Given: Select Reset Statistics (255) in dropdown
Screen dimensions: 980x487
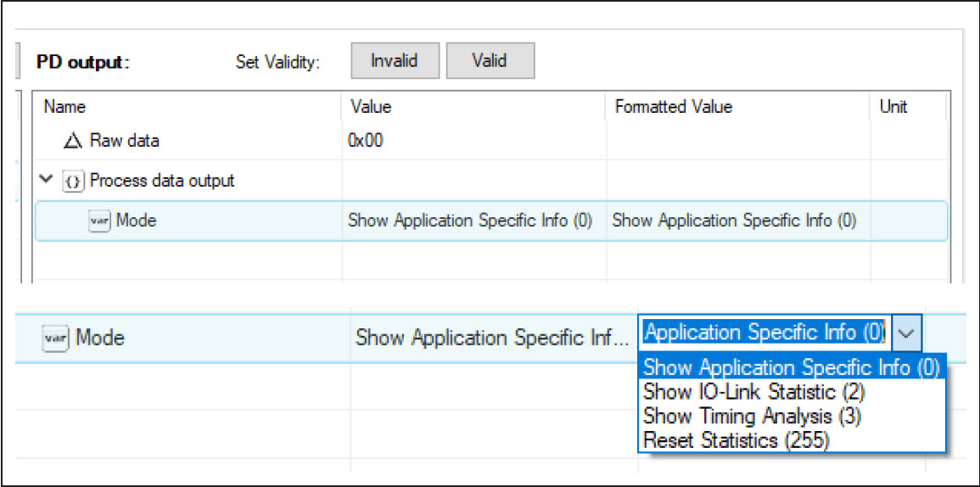Looking at the screenshot, I should point(736,440).
